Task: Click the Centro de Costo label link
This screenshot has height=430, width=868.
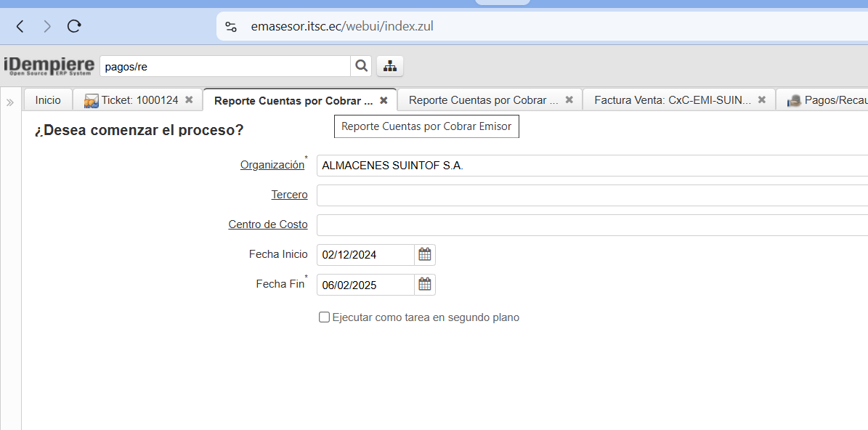Action: (267, 225)
